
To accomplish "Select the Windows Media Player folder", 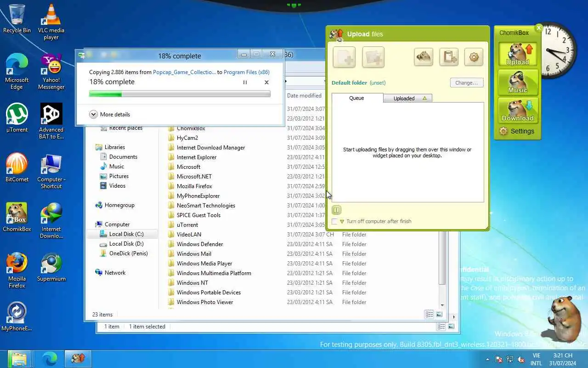I will pyautogui.click(x=200, y=264).
